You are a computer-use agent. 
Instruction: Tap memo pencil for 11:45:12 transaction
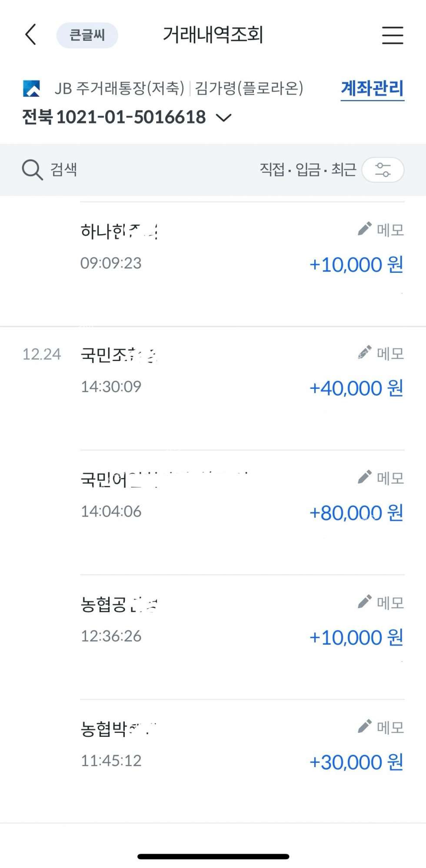pyautogui.click(x=365, y=726)
